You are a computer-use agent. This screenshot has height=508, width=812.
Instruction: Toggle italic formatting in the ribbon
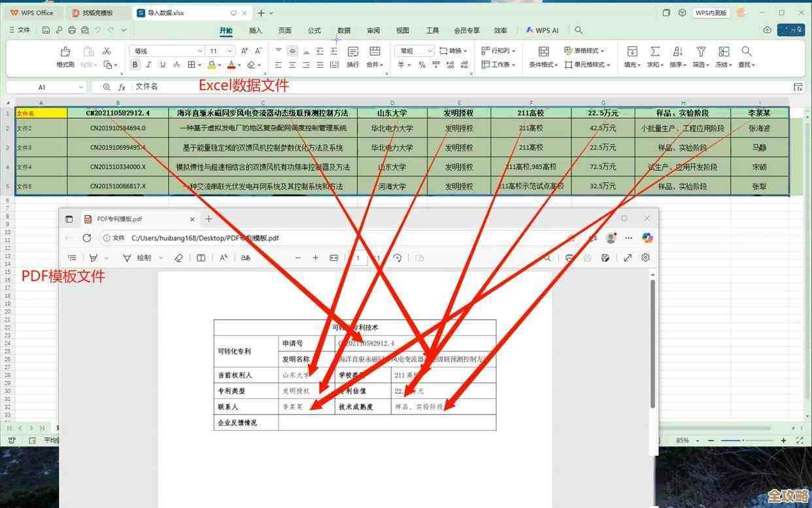point(148,65)
